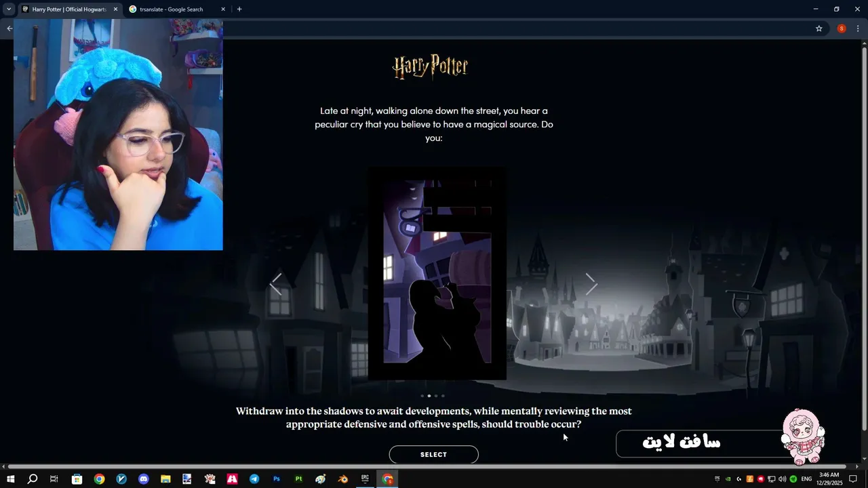This screenshot has height=488, width=868.
Task: Open Epic Games Launcher from taskbar
Action: 365,479
